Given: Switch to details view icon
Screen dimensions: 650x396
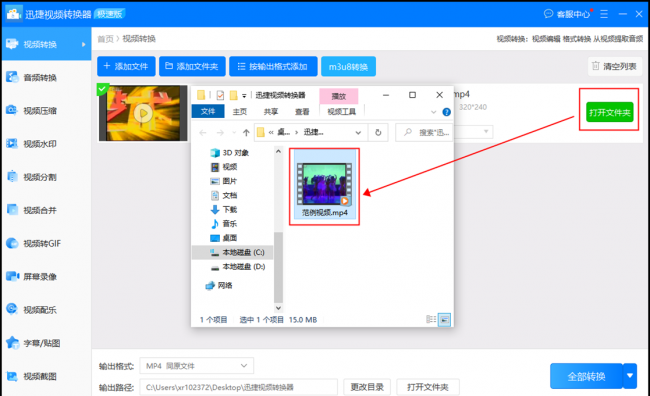Looking at the screenshot, I should (431, 319).
